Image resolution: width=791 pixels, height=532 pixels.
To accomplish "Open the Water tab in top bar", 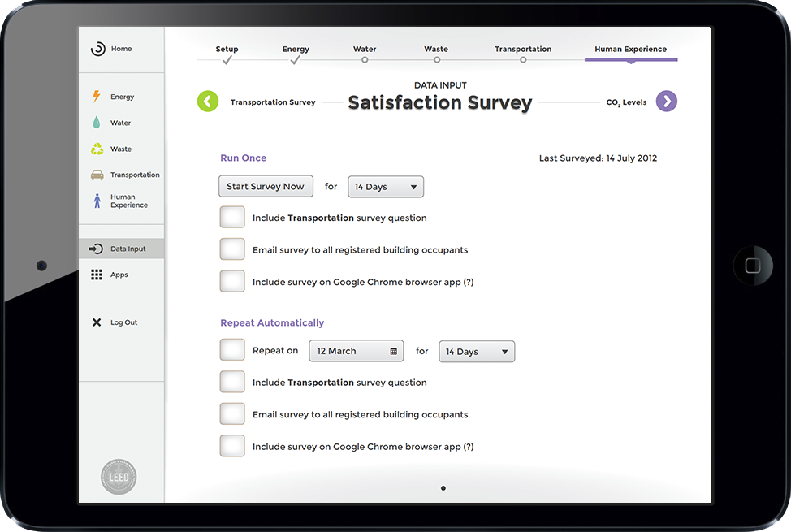I will [365, 49].
